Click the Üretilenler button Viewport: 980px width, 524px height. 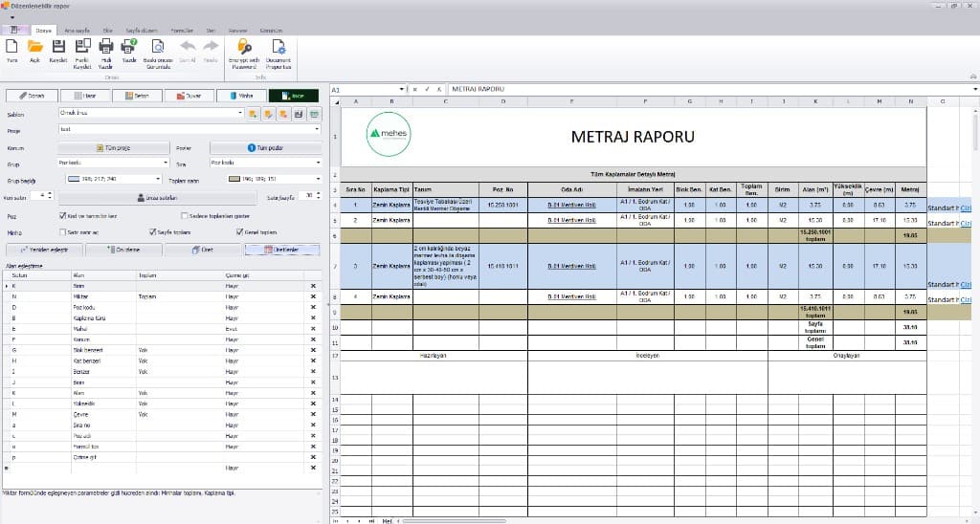pyautogui.click(x=282, y=250)
